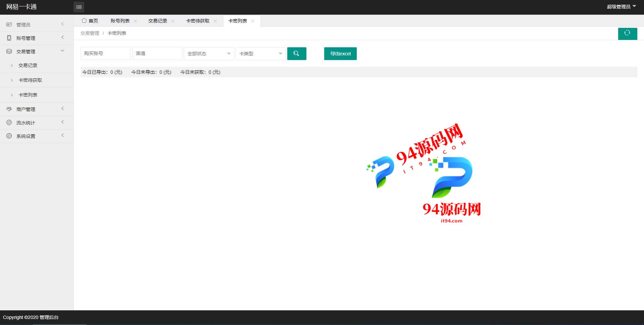Image resolution: width=644 pixels, height=325 pixels.
Task: Open the 卡类型 card type dropdown
Action: point(260,54)
